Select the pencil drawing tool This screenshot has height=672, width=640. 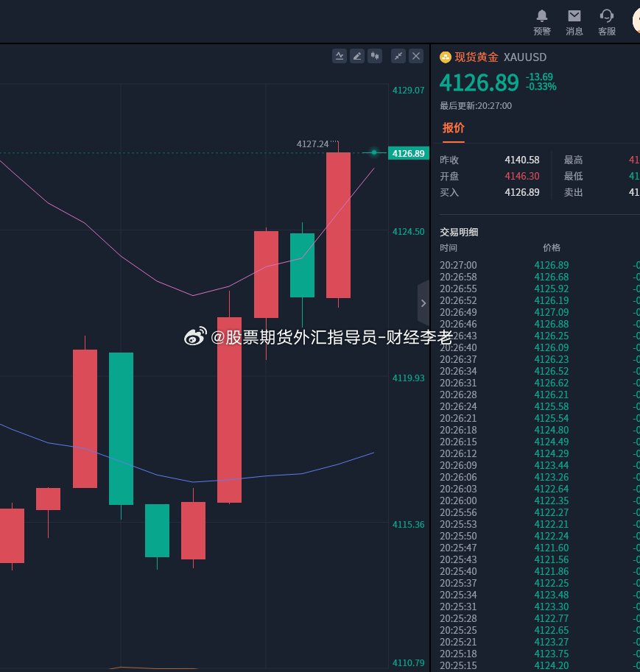pos(357,56)
